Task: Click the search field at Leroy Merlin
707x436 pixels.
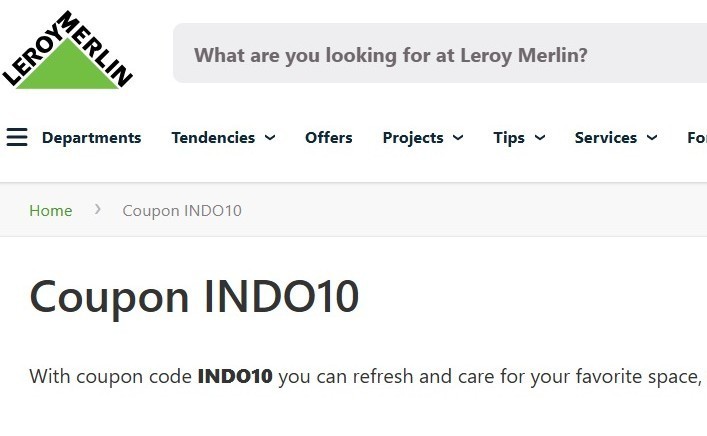Action: coord(440,54)
